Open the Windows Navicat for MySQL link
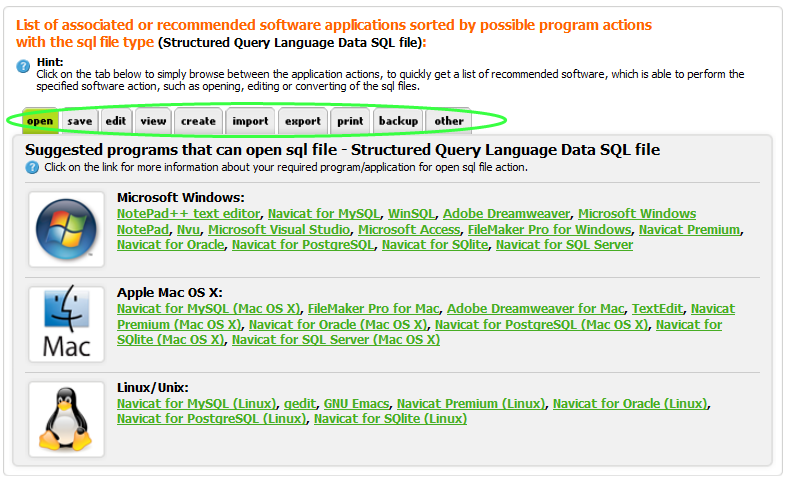The image size is (788, 480). pos(324,214)
